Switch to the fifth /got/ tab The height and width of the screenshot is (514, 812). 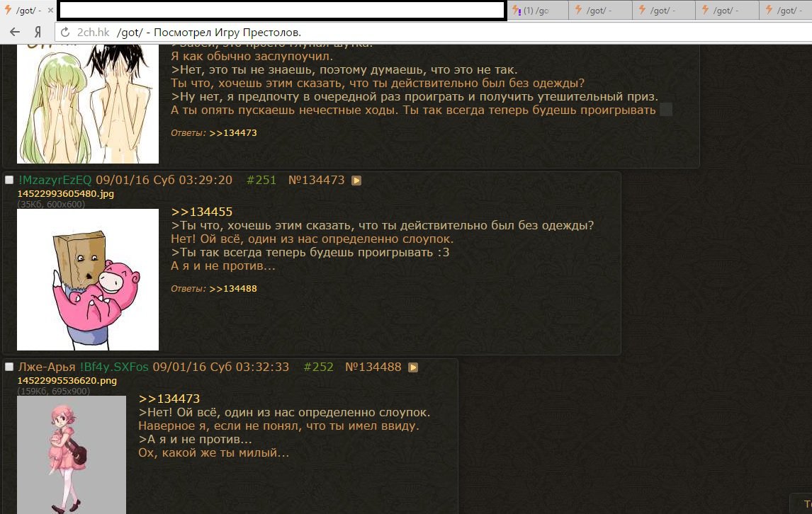[726, 10]
